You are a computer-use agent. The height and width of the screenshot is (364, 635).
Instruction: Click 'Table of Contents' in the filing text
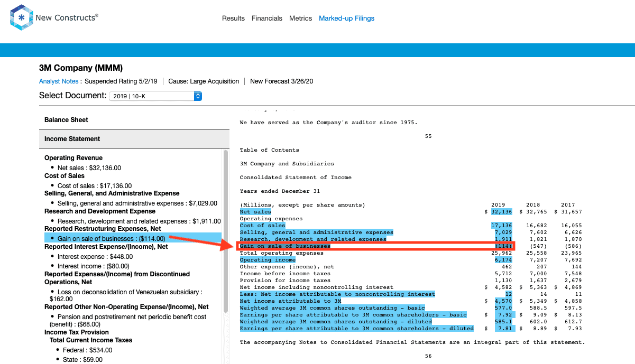[269, 150]
